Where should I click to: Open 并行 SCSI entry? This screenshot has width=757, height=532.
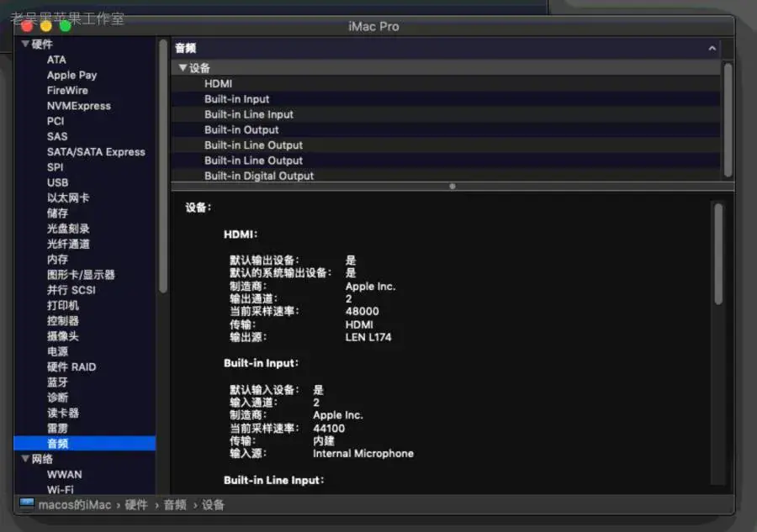click(x=71, y=290)
